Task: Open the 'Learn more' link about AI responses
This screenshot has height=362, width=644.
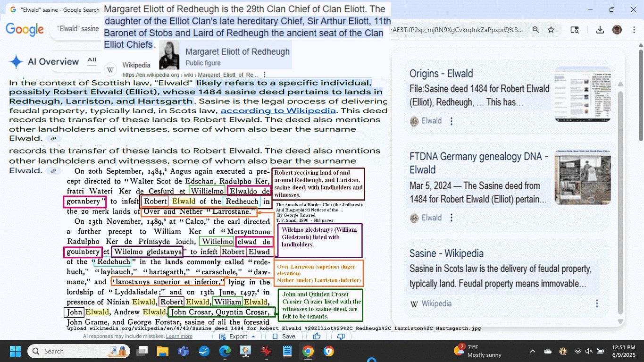Action: coord(179,337)
